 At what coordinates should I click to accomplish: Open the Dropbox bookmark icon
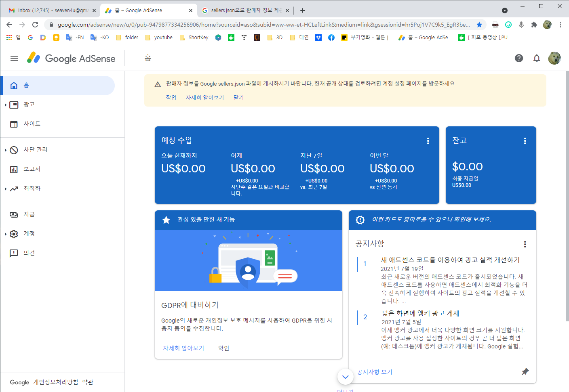318,38
